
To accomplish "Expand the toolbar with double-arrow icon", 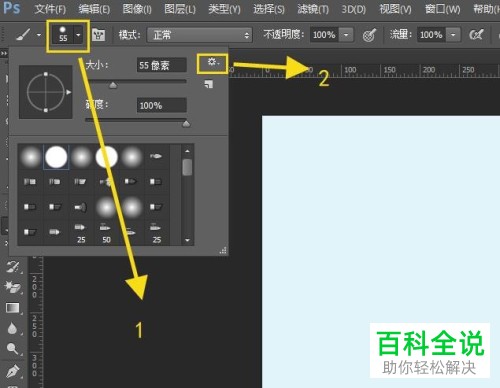I will pyautogui.click(x=4, y=53).
